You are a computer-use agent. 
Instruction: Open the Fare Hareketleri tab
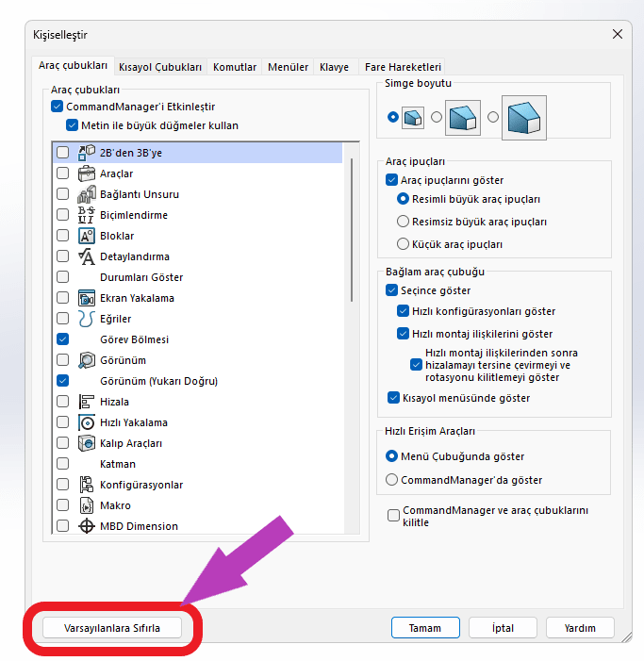click(x=402, y=67)
